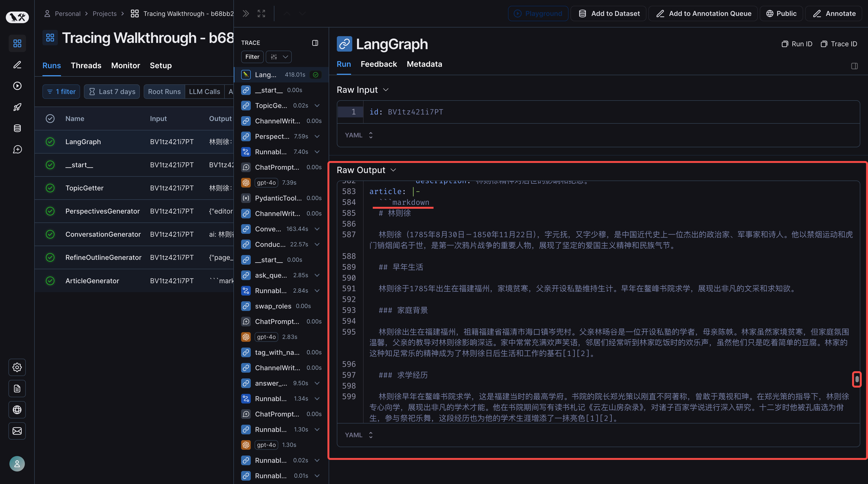Open the ArticleGenerator run row

tap(134, 281)
